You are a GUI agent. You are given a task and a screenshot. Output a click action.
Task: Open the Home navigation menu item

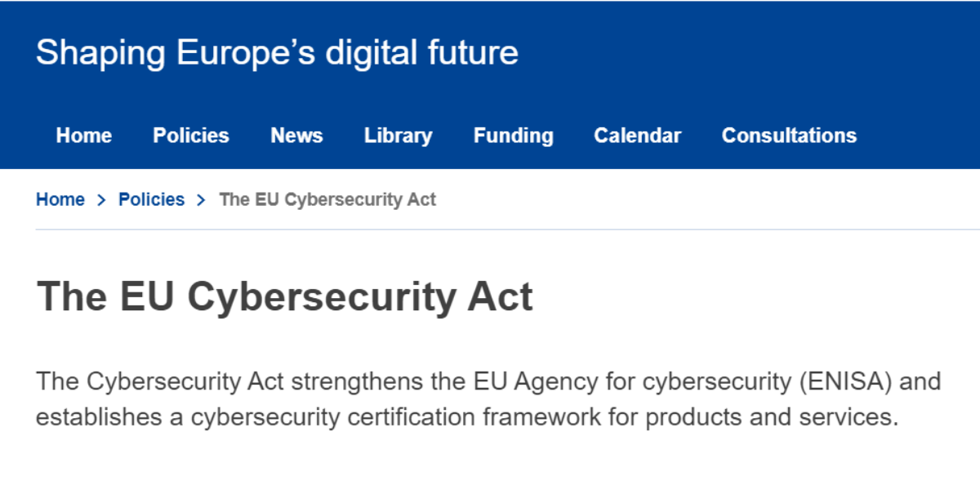(84, 136)
